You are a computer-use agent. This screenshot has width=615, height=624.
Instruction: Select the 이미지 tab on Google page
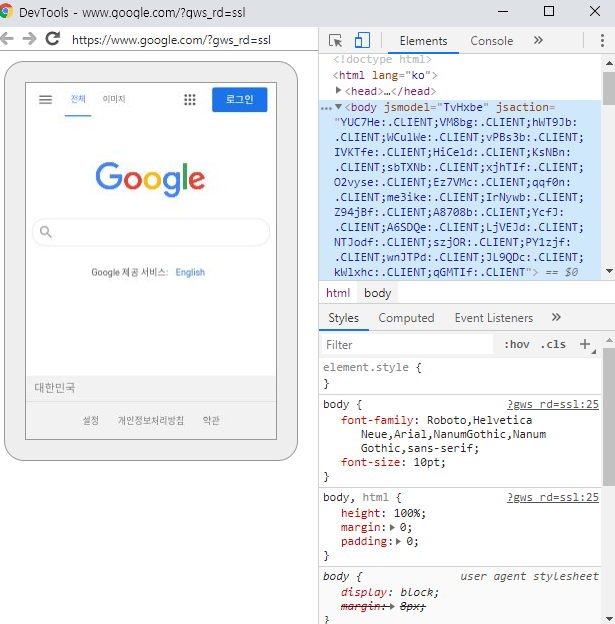[114, 99]
